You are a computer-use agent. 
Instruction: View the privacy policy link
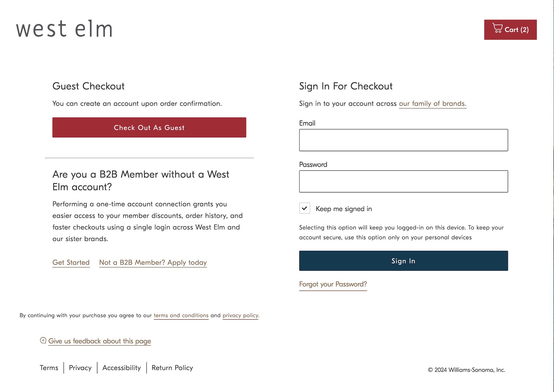(x=240, y=315)
